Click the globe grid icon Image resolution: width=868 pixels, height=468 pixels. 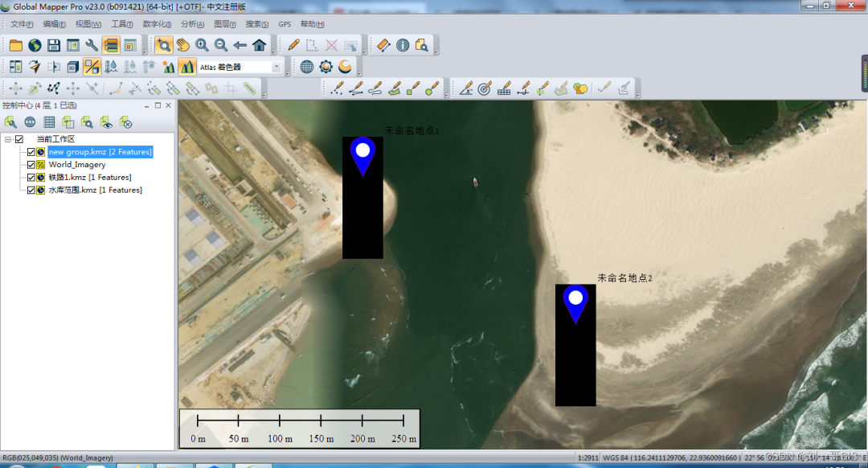(307, 67)
